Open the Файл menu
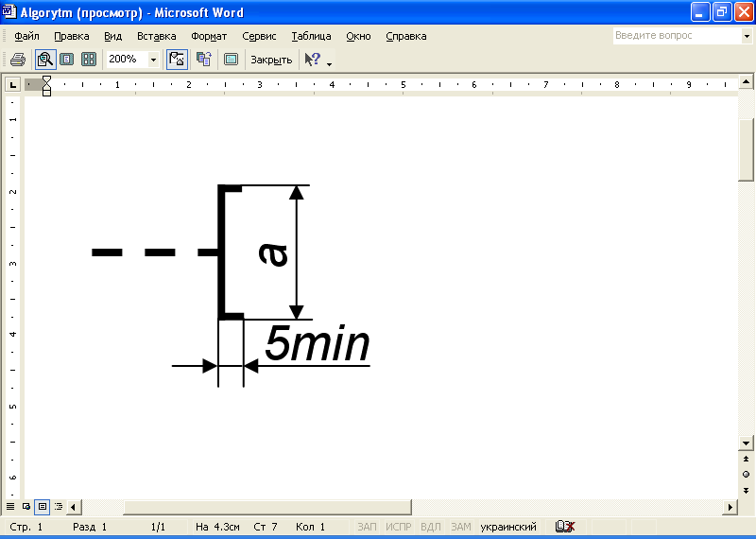Image resolution: width=756 pixels, height=539 pixels. click(x=26, y=36)
